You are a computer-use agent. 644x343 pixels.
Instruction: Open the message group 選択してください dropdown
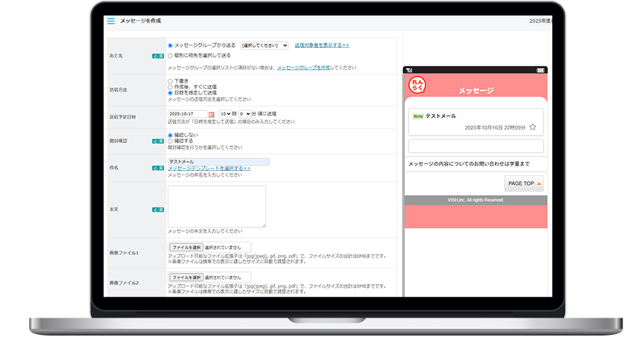pyautogui.click(x=264, y=45)
